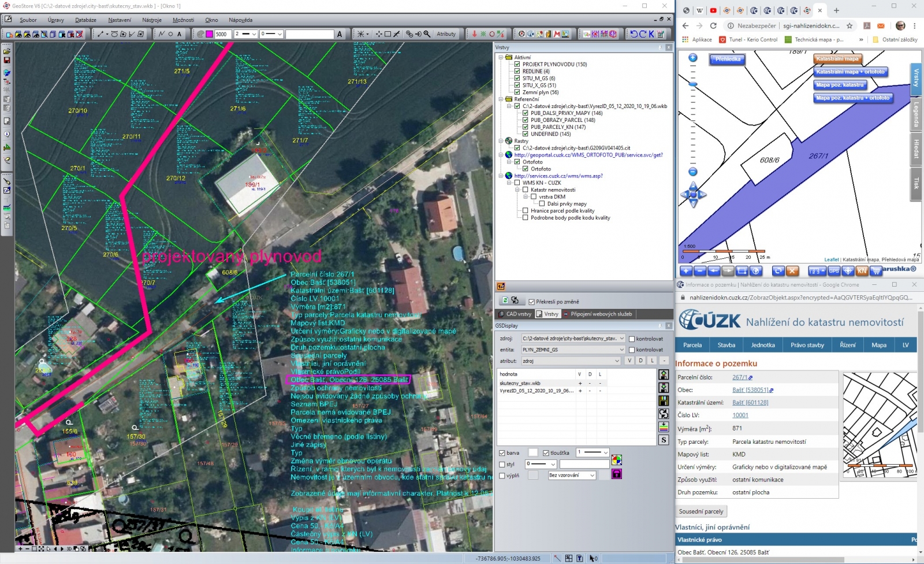Collapse the WMS KN - CUZK tree node
The height and width of the screenshot is (564, 924).
[509, 183]
